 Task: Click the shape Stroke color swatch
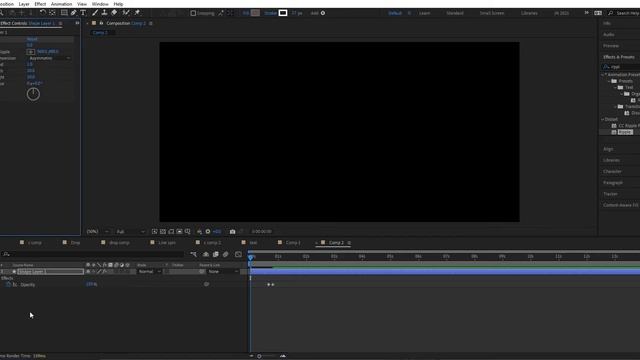283,13
